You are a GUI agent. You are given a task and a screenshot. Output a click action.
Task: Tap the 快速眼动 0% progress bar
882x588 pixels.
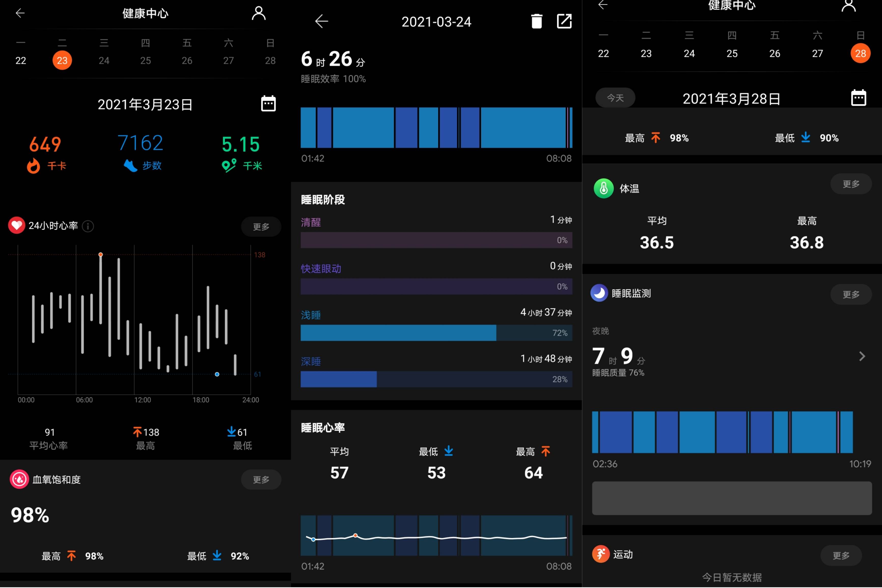(436, 286)
